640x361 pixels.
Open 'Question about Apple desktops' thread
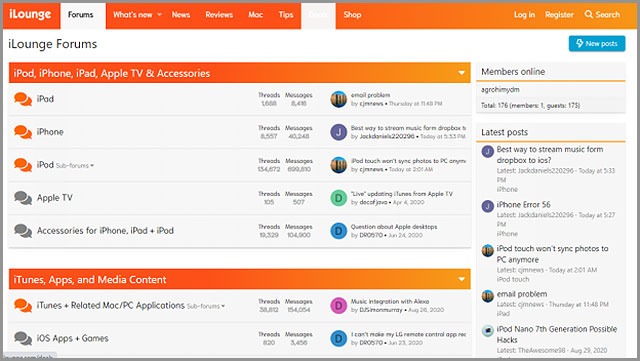394,227
